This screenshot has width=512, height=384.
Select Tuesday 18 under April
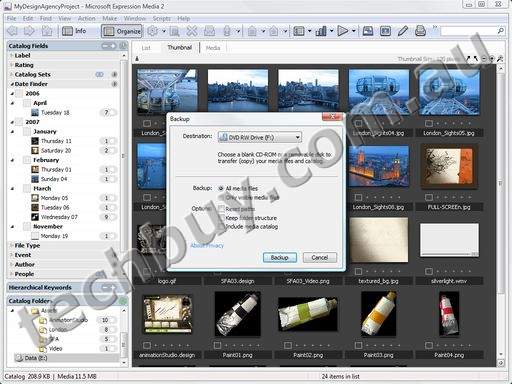tap(55, 113)
